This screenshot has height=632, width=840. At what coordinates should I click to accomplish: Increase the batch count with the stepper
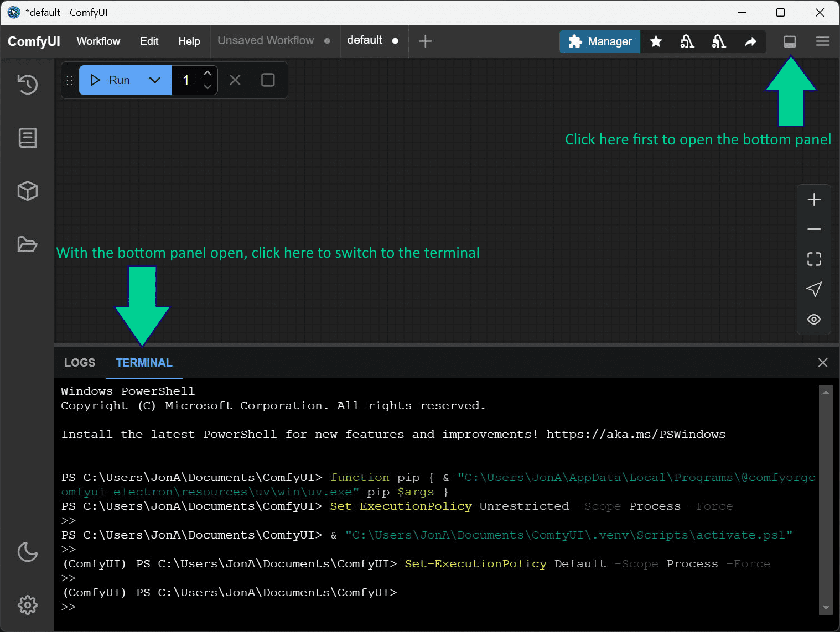tap(208, 73)
